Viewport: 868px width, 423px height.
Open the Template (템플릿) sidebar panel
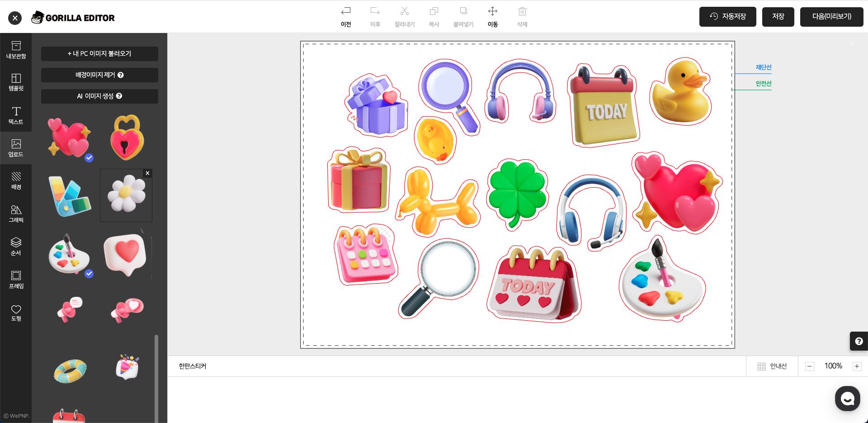pyautogui.click(x=16, y=82)
